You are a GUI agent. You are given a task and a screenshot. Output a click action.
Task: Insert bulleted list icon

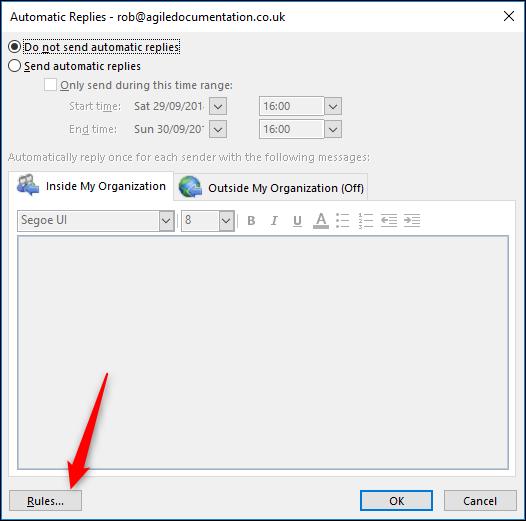(x=343, y=220)
